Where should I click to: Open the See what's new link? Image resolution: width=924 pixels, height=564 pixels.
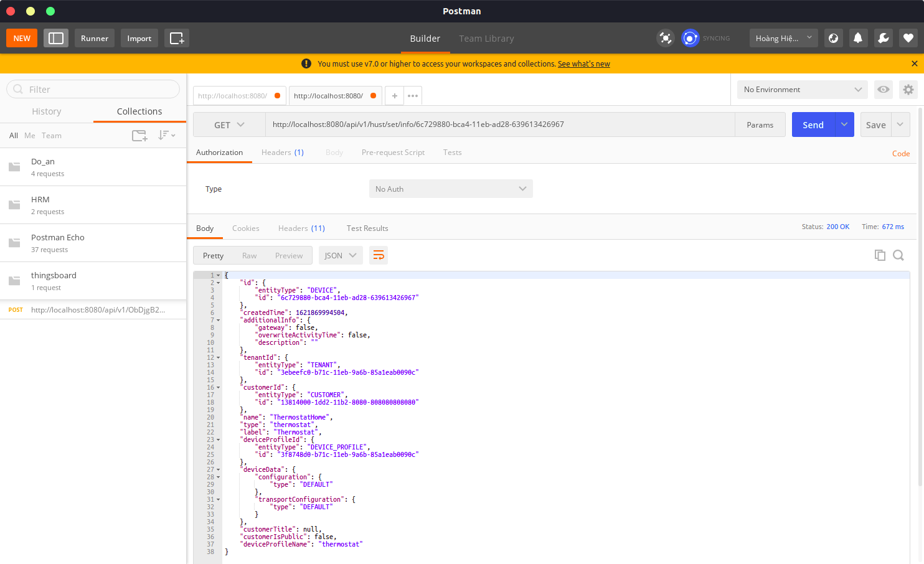pos(583,63)
